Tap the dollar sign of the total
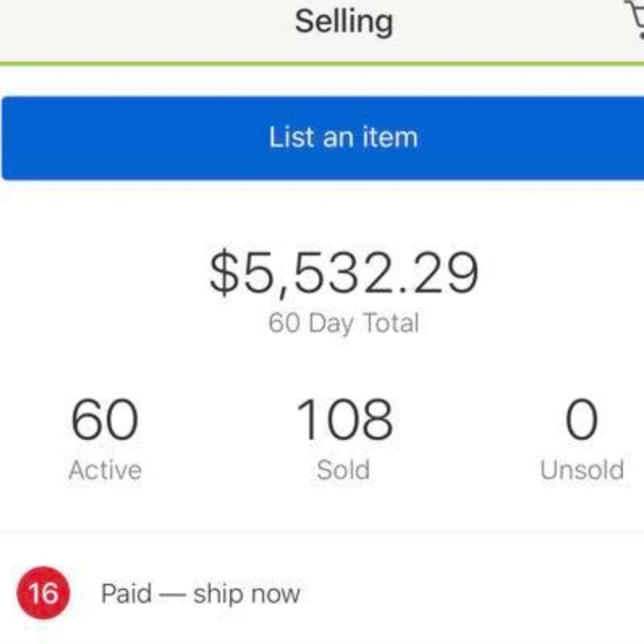 (x=223, y=273)
